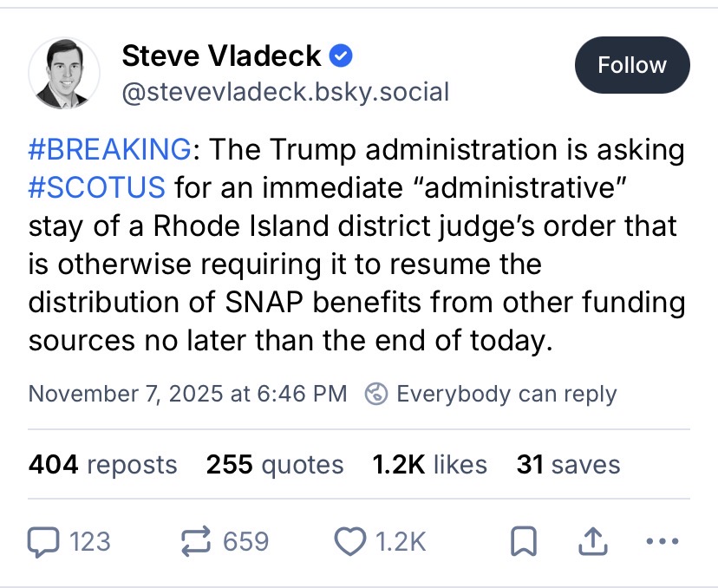The height and width of the screenshot is (588, 718).
Task: Click the Steve Vladeck display name
Action: click(x=221, y=57)
